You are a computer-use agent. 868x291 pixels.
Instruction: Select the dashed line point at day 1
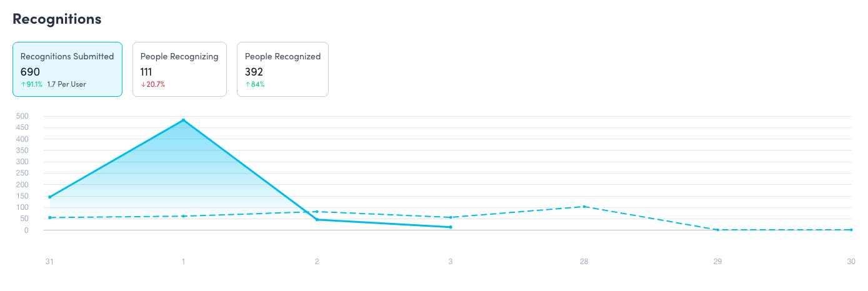[x=183, y=216]
